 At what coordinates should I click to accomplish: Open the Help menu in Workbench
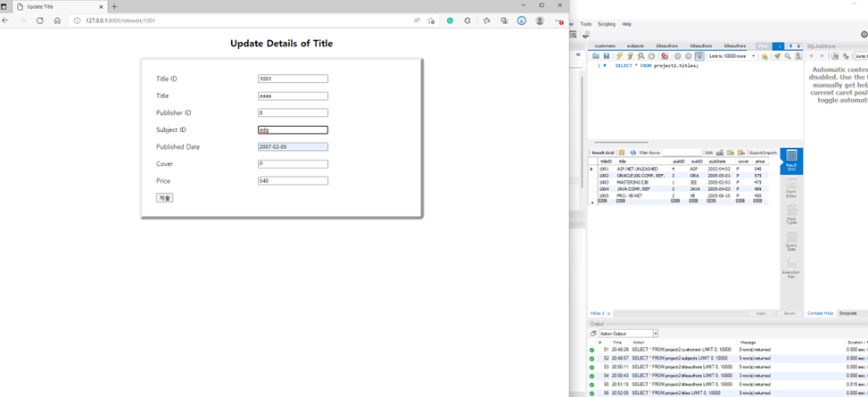click(x=626, y=24)
